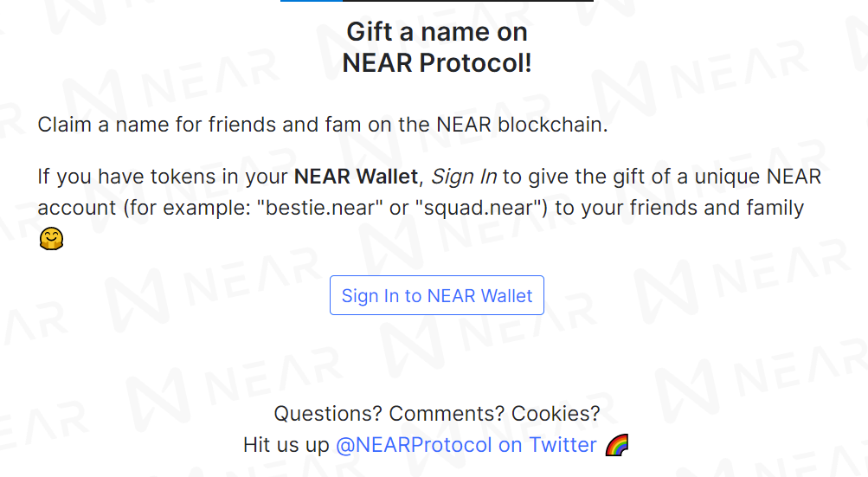Open the @NEARProtocol on Twitter link
This screenshot has height=477, width=868.
point(466,445)
